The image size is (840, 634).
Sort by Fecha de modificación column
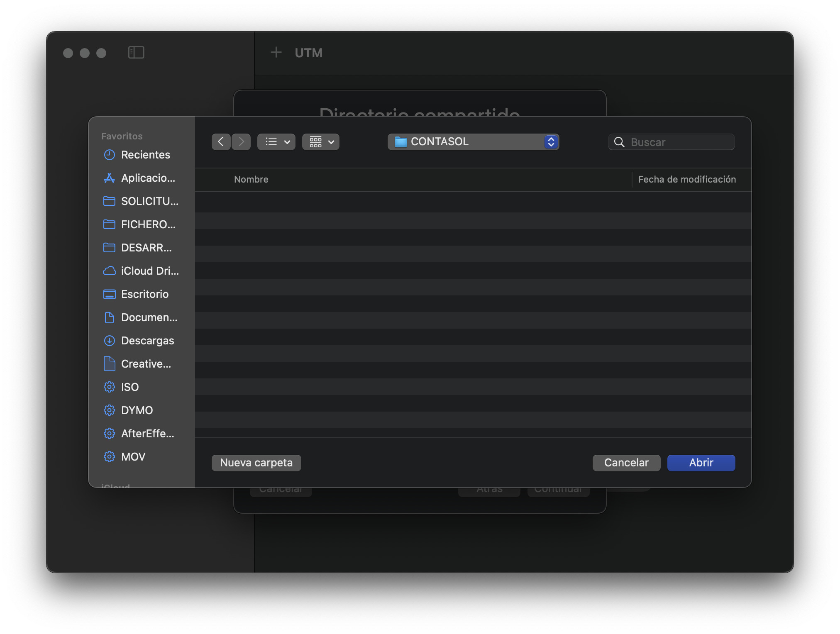(687, 179)
